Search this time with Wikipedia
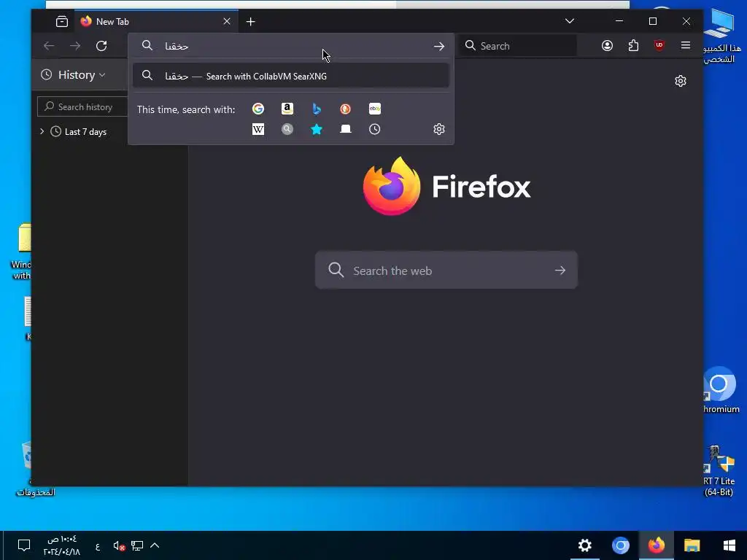Screen dimensions: 747x560 (258, 129)
